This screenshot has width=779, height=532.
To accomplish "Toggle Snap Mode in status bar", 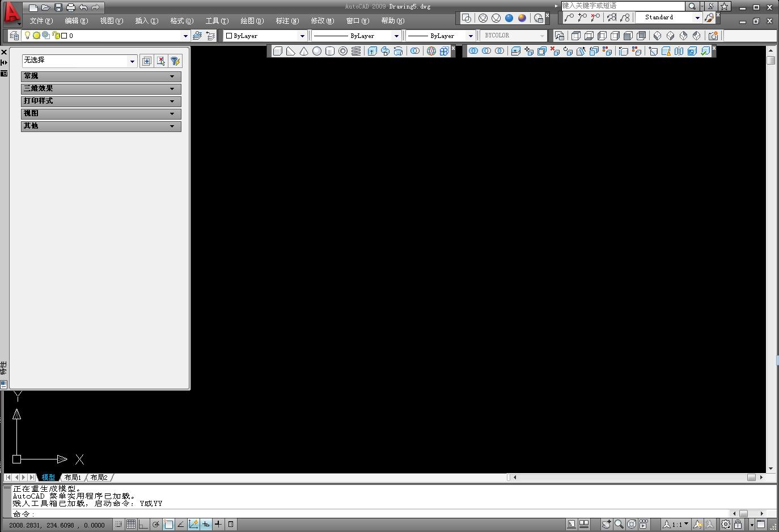I will coord(118,525).
